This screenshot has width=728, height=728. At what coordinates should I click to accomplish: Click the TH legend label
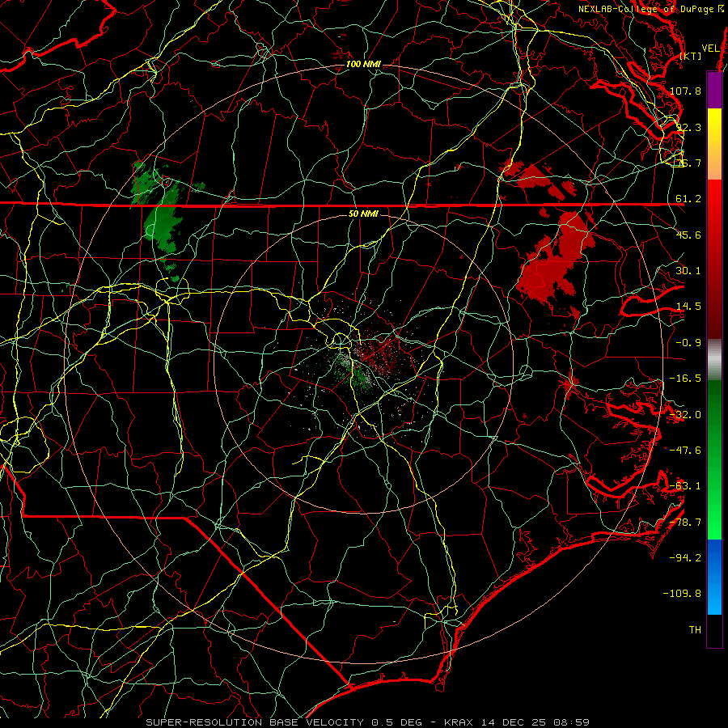click(695, 629)
